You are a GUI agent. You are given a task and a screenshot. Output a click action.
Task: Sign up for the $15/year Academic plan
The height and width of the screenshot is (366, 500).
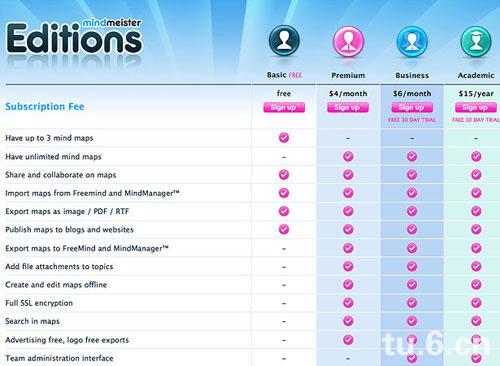click(x=476, y=107)
